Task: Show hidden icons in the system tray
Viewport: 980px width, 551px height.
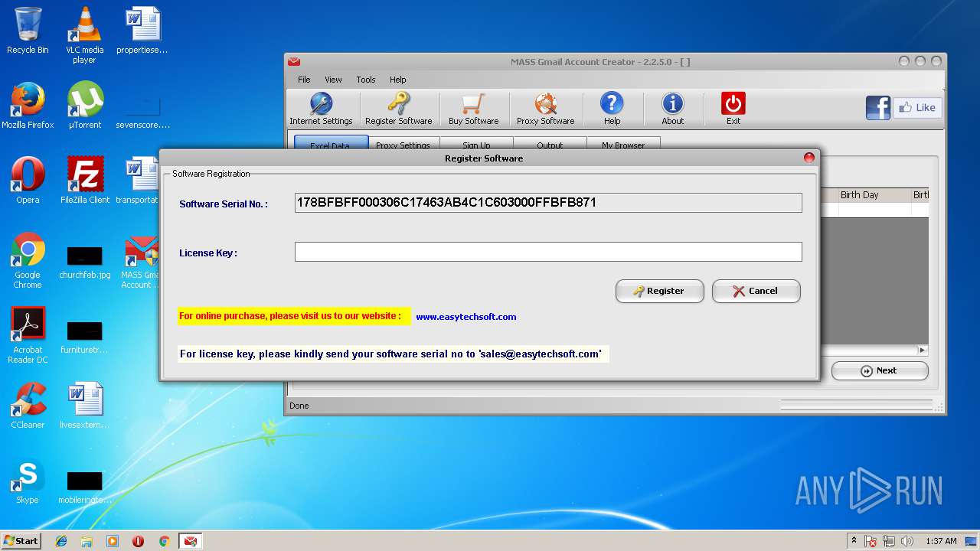Action: (854, 541)
